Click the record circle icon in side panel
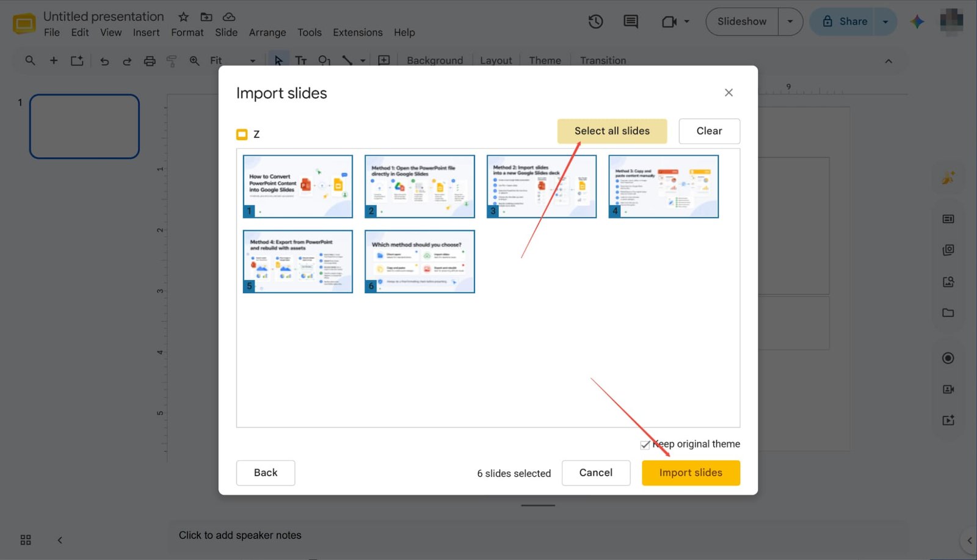Image resolution: width=977 pixels, height=560 pixels. (x=948, y=358)
